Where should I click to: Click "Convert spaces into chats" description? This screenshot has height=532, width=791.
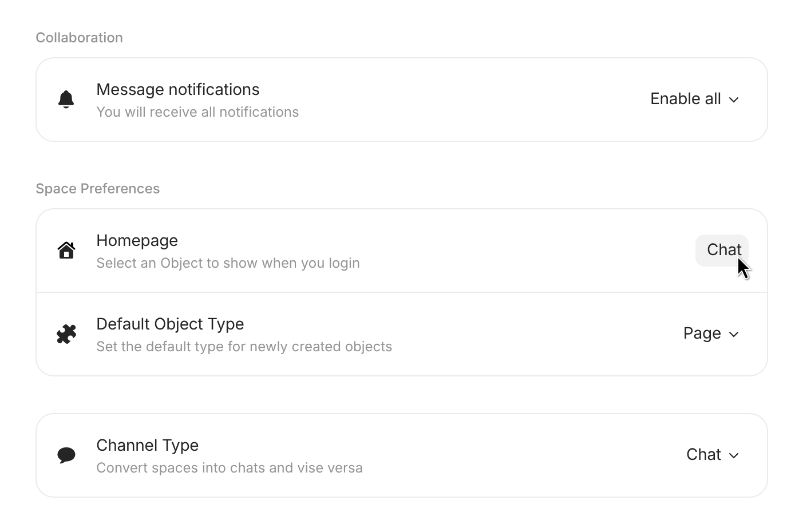(x=229, y=468)
